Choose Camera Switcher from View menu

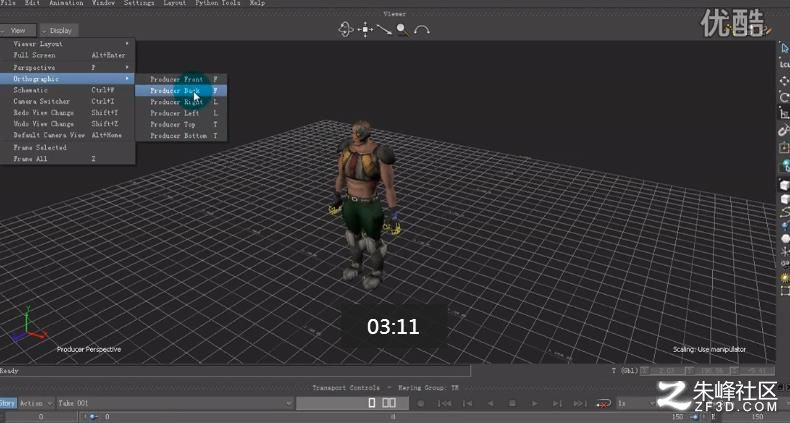[x=68, y=101]
